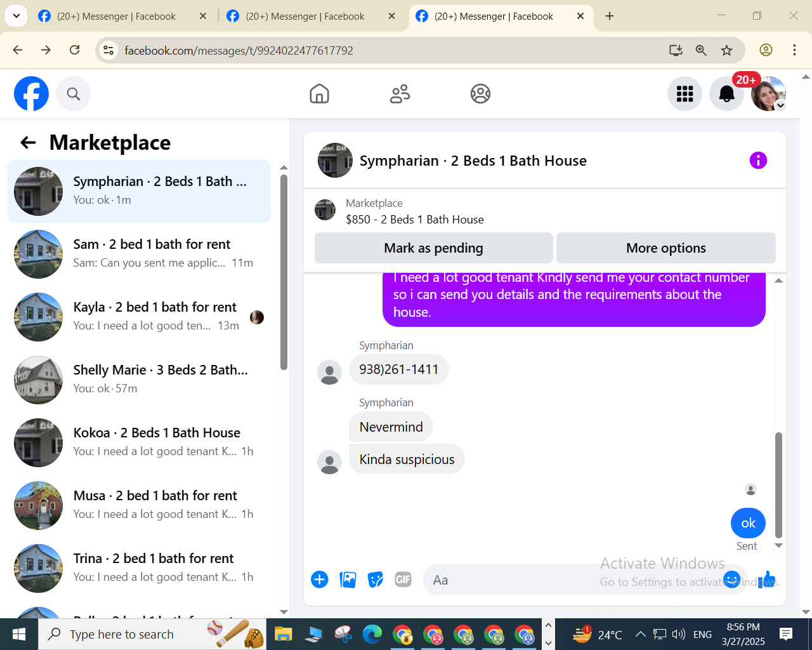Open the Facebook menu grid icon
The height and width of the screenshot is (650, 812).
(684, 94)
